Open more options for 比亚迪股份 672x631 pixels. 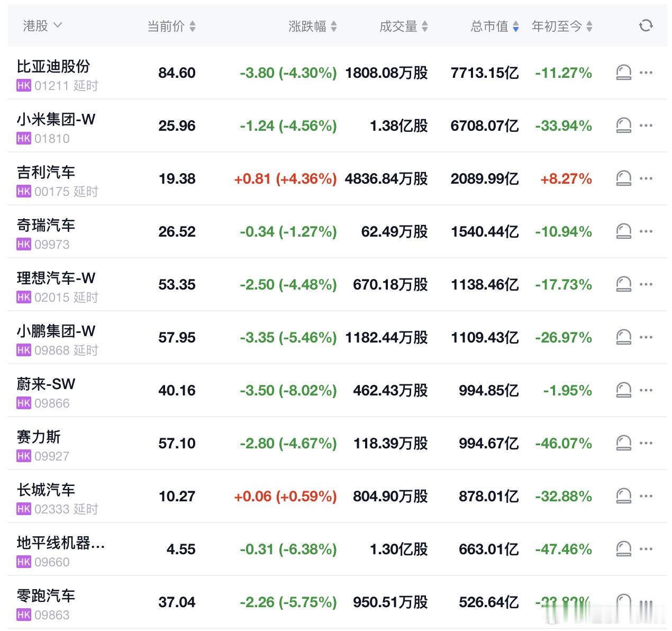click(646, 73)
